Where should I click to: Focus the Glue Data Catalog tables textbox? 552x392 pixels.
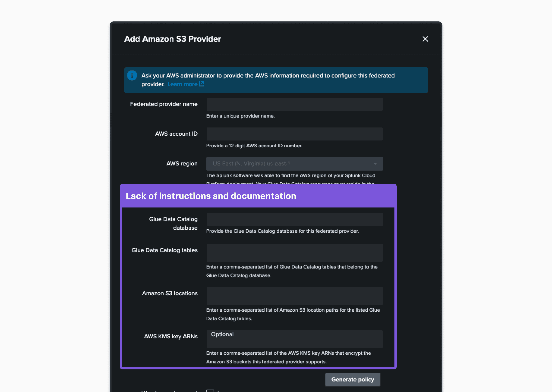coord(294,253)
